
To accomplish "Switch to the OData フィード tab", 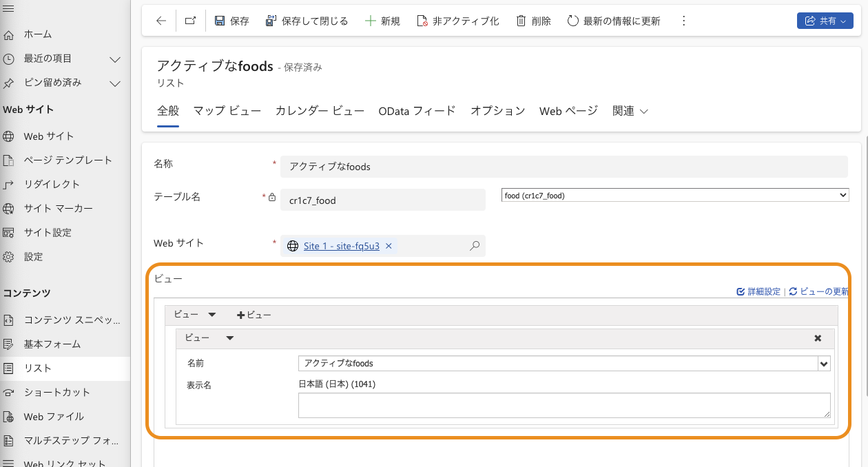I will pos(417,111).
